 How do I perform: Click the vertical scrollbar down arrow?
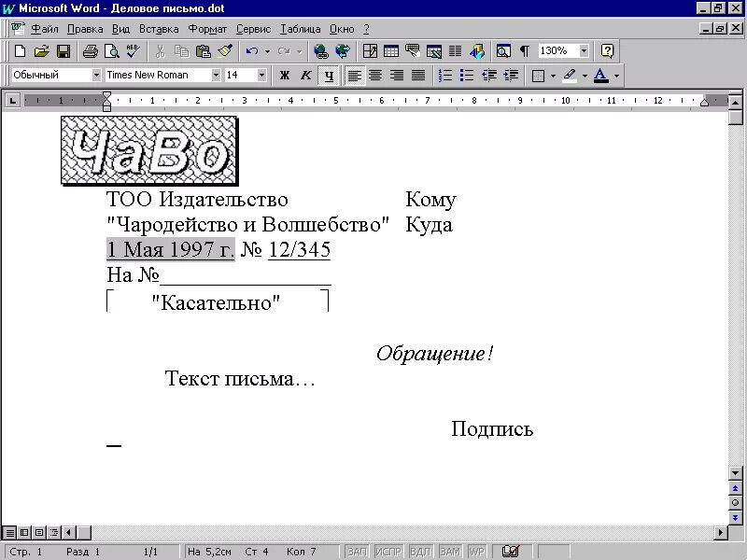point(735,473)
